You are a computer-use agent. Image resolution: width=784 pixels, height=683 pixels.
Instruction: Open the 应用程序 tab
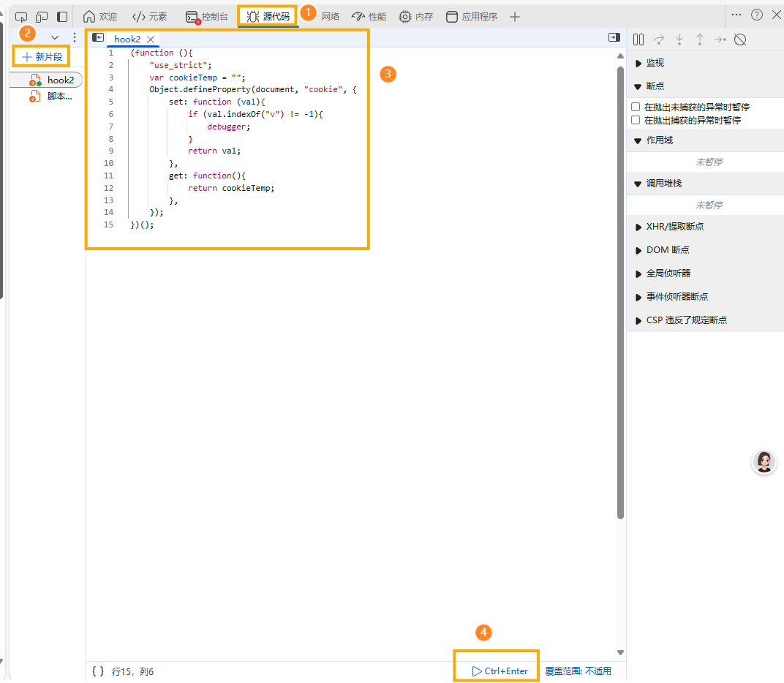pyautogui.click(x=472, y=17)
